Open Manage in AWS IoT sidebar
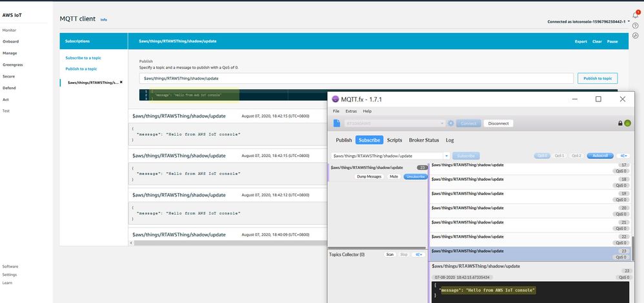The width and height of the screenshot is (644, 303). coord(10,53)
